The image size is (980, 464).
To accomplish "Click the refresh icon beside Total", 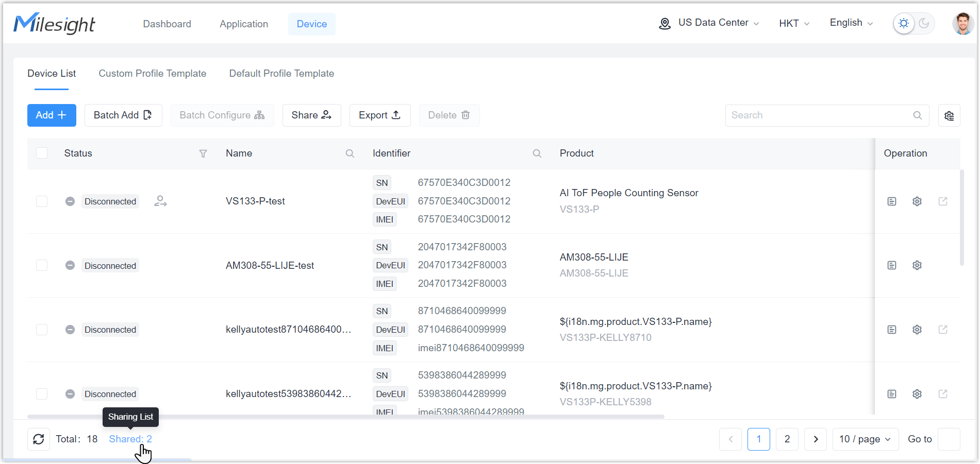I will coord(39,439).
